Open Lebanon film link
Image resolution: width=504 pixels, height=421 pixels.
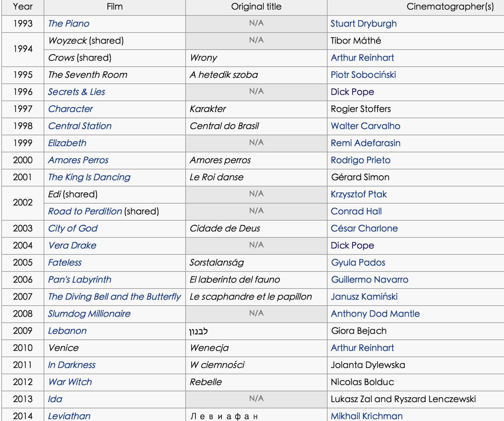click(67, 331)
